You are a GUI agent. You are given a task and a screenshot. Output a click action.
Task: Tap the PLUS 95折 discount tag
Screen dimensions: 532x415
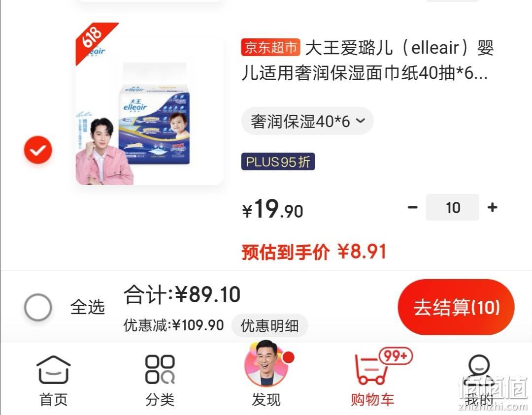278,162
